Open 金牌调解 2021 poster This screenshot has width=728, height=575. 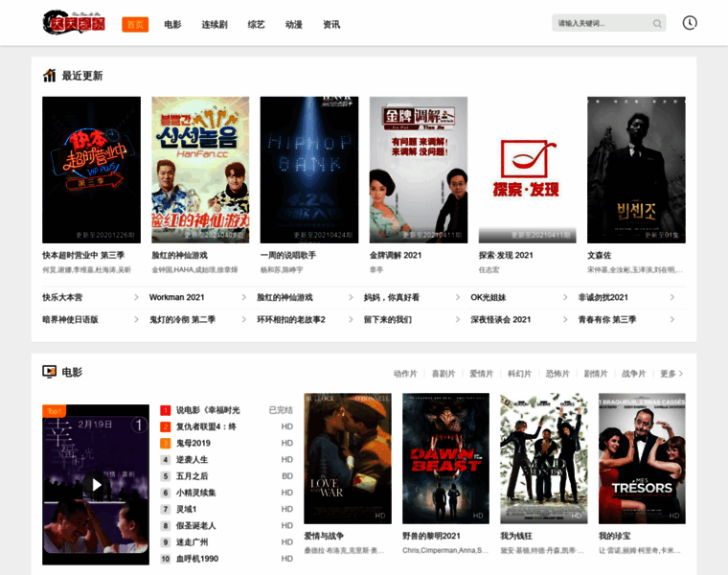[419, 170]
